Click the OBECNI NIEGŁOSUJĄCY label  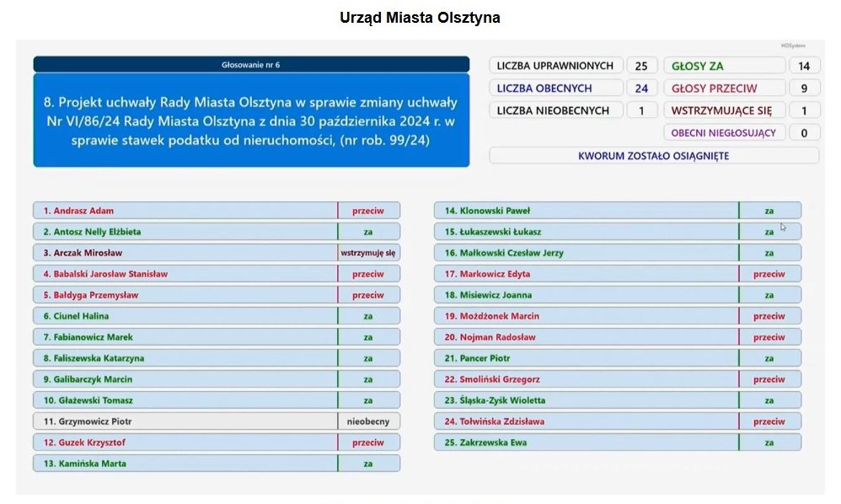725,132
